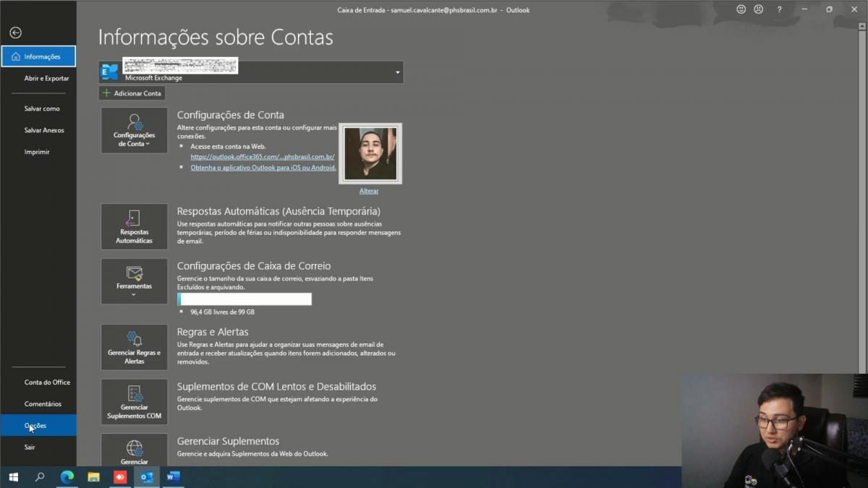Open Imprimir in the sidebar
Screen dimensions: 868x488
[37, 152]
